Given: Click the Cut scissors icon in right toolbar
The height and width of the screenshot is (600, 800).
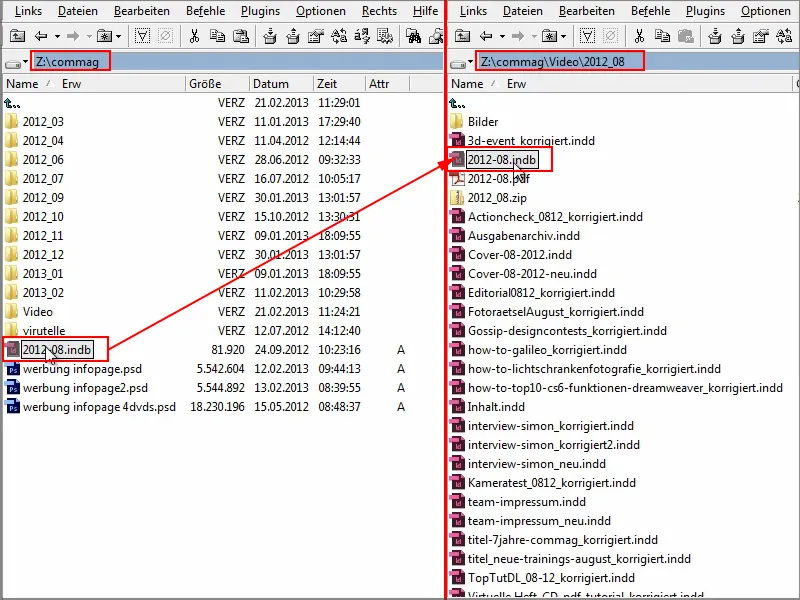Looking at the screenshot, I should click(639, 36).
